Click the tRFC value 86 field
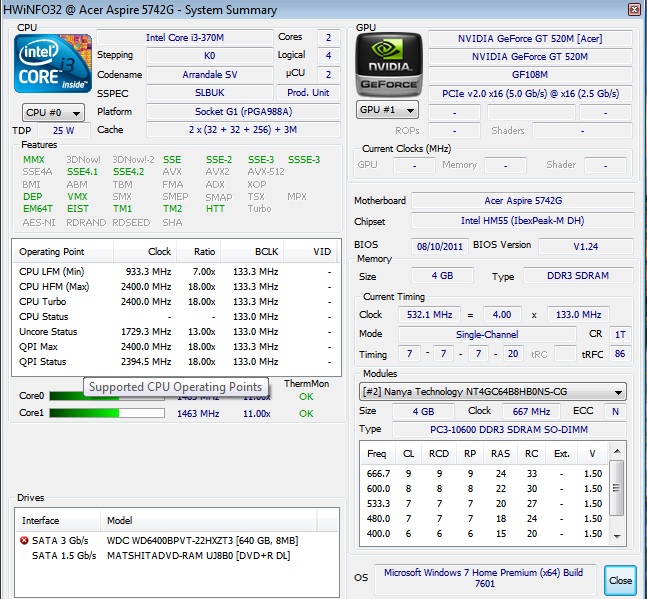The width and height of the screenshot is (647, 599). pos(620,354)
